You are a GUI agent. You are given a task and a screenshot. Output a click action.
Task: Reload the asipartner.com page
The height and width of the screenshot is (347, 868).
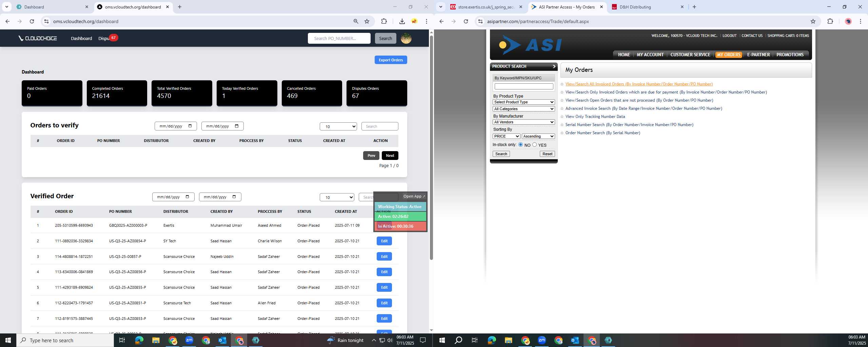point(466,21)
